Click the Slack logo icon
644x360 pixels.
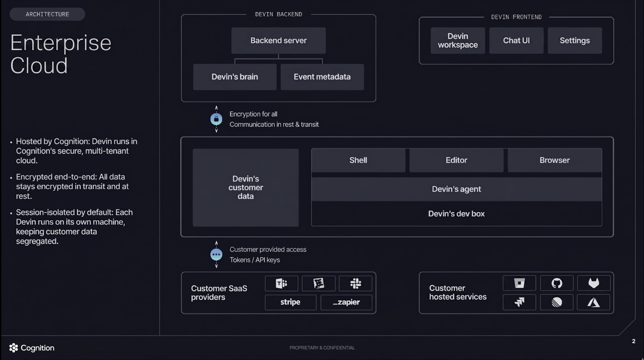(355, 283)
